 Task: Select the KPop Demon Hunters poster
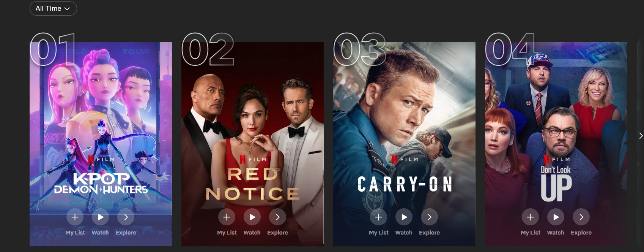(101, 125)
